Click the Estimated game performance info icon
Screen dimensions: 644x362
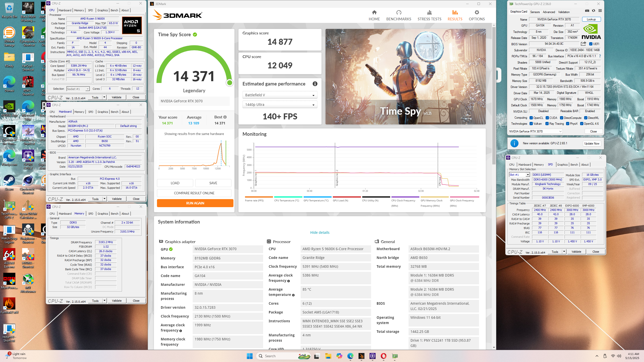click(315, 84)
